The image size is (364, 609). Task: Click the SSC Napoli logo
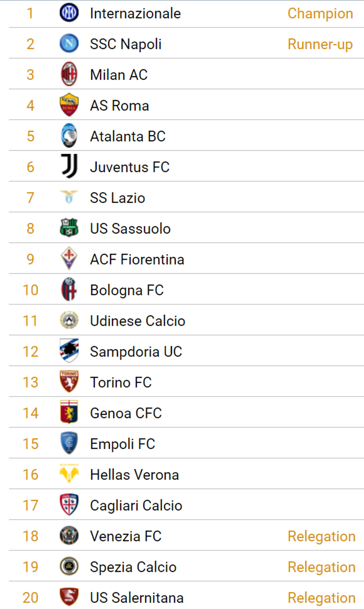coord(69,43)
